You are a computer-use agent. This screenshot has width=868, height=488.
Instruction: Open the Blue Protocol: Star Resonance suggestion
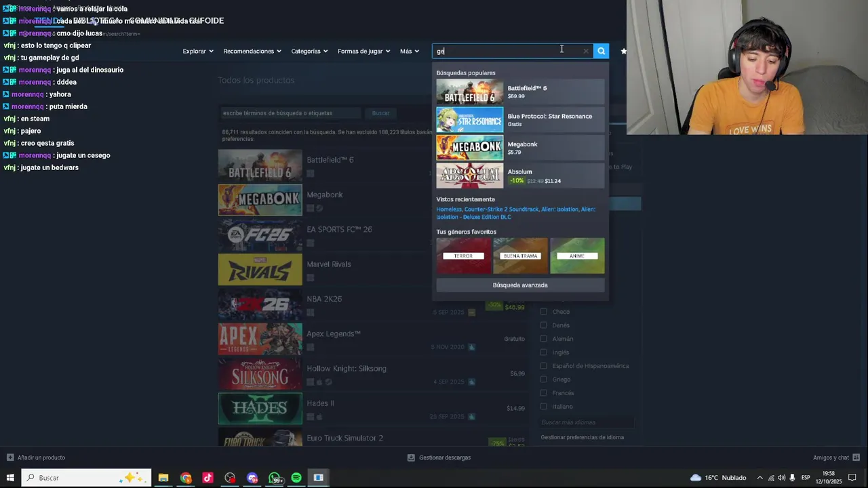click(x=520, y=120)
